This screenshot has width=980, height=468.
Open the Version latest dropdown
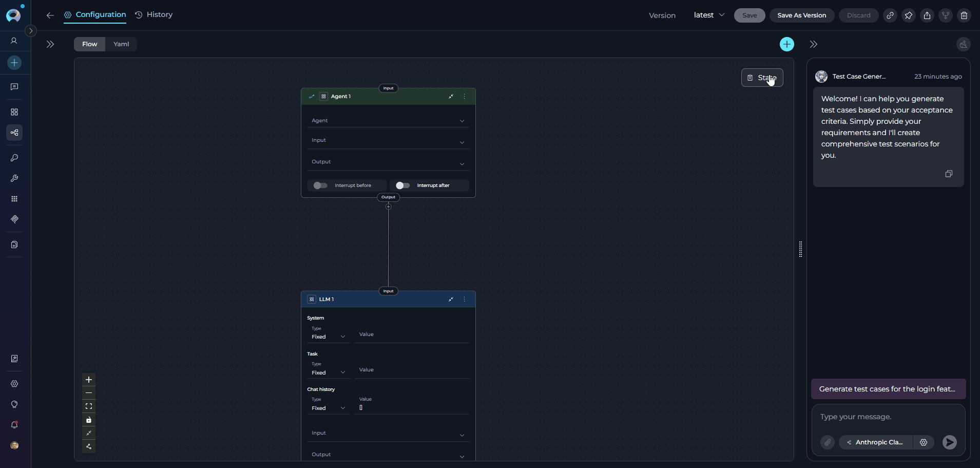coord(709,15)
